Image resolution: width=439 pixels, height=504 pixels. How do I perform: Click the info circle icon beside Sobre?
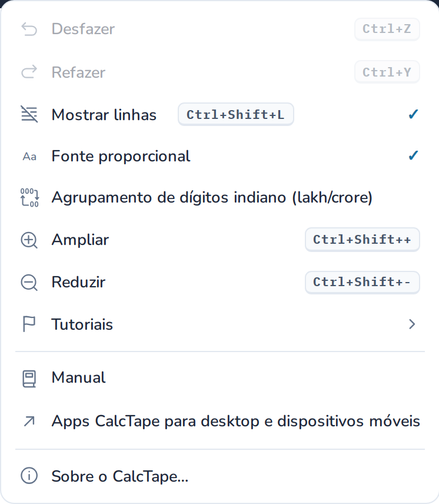(29, 476)
